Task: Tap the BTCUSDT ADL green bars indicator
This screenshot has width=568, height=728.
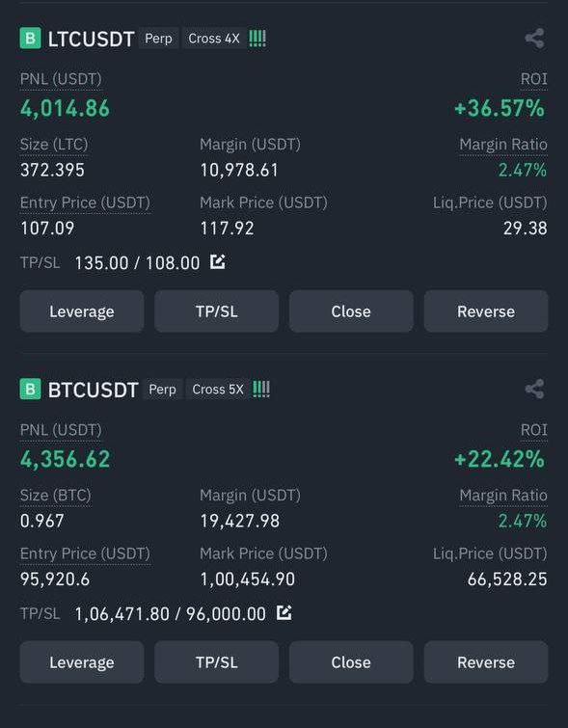Action: coord(261,390)
